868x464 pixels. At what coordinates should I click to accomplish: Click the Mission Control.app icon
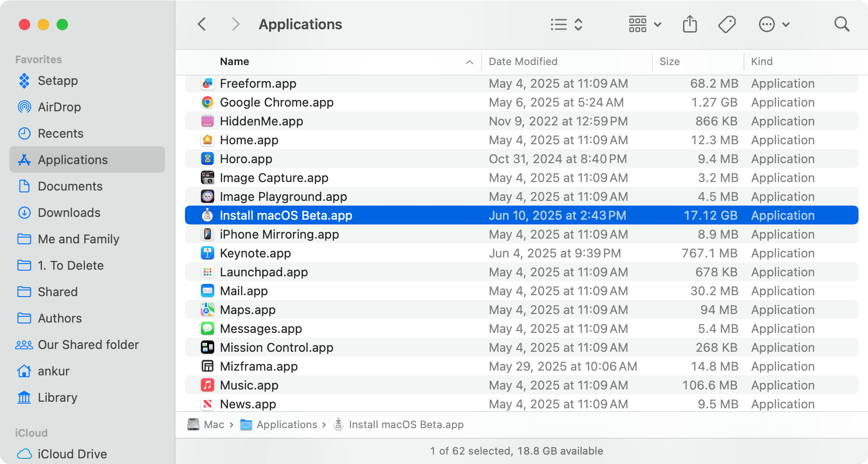pyautogui.click(x=208, y=348)
